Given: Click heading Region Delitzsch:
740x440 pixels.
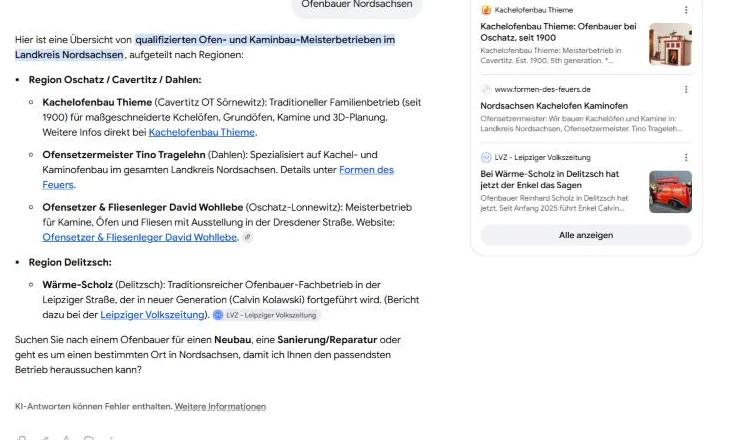Looking at the screenshot, I should [x=70, y=262].
